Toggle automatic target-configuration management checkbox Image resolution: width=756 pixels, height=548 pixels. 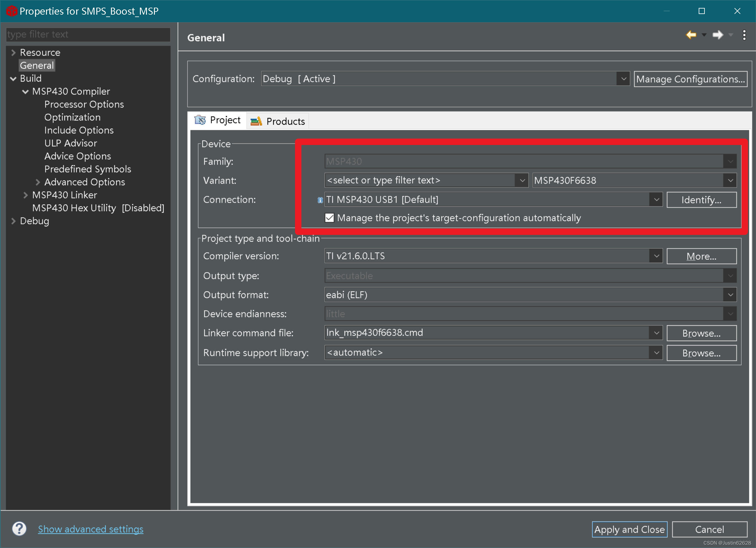[x=329, y=218]
